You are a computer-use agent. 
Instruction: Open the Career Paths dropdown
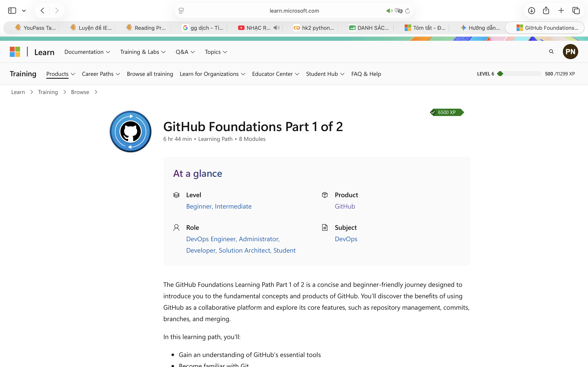[101, 74]
